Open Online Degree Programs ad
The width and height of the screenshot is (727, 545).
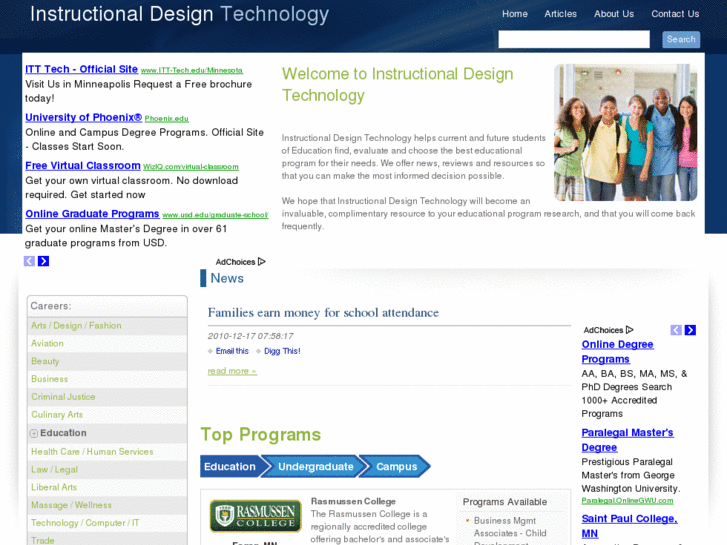tap(618, 352)
